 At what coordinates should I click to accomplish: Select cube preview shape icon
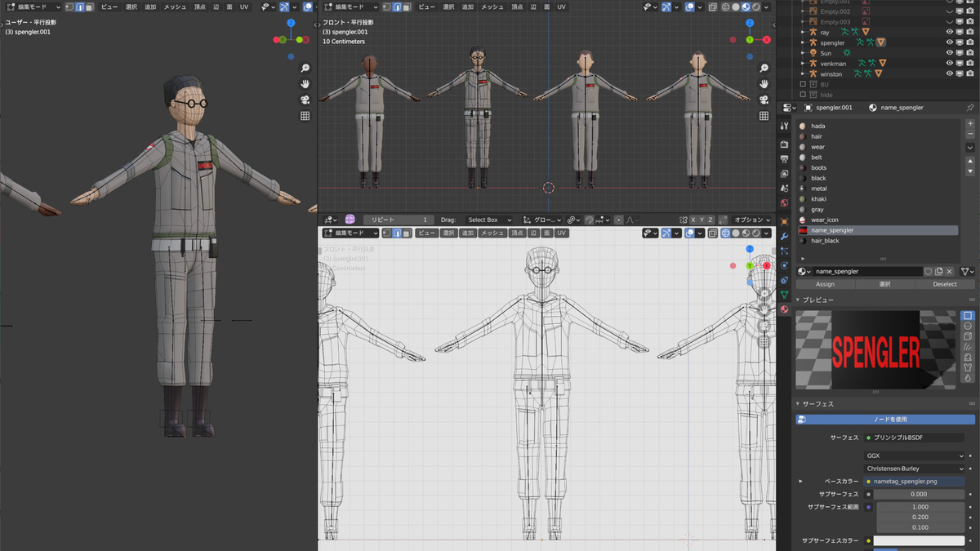[968, 336]
